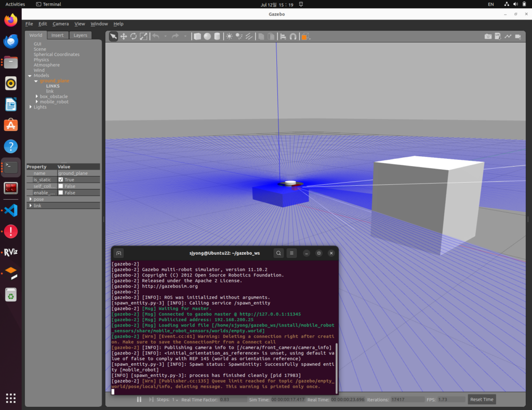Switch to the Layers tab
Viewport: 532px width, 410px height.
[x=81, y=35]
